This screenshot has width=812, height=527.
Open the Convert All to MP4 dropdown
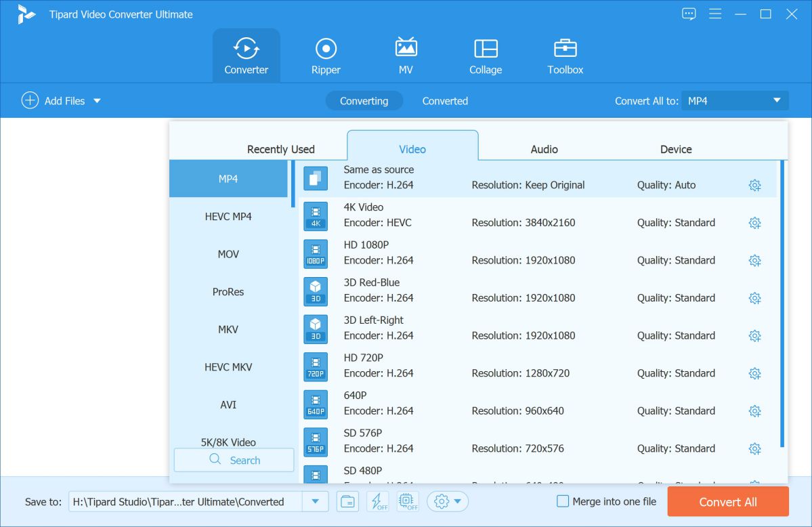click(x=735, y=100)
